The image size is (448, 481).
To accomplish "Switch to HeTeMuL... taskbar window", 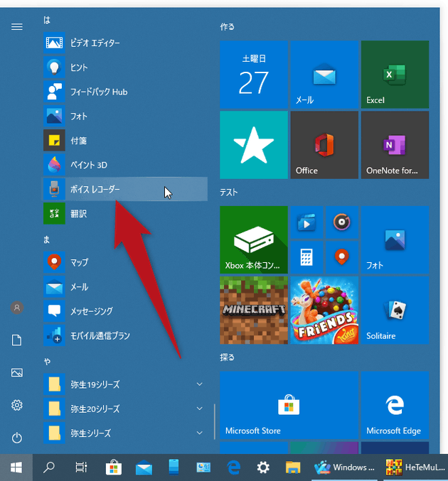I will point(415,468).
